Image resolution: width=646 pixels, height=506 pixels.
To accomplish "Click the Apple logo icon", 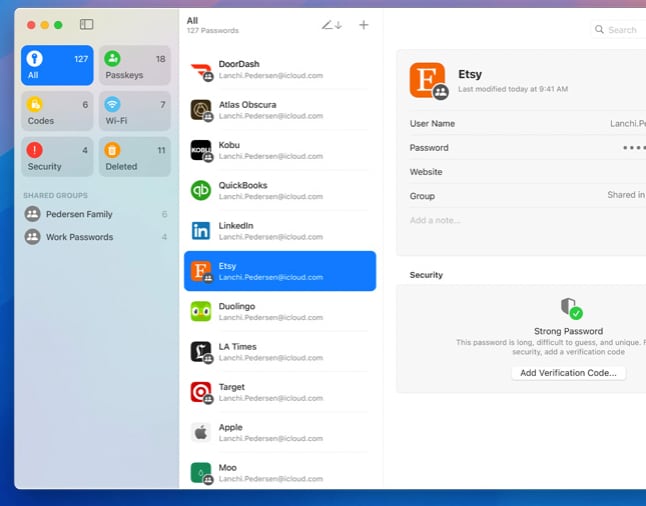I will coord(201,433).
